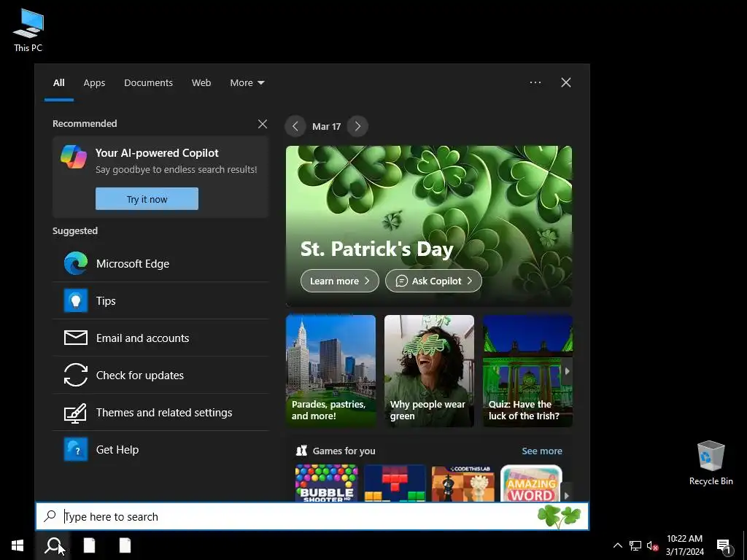
Task: Open Bubble Shooter game tile
Action: pyautogui.click(x=327, y=483)
